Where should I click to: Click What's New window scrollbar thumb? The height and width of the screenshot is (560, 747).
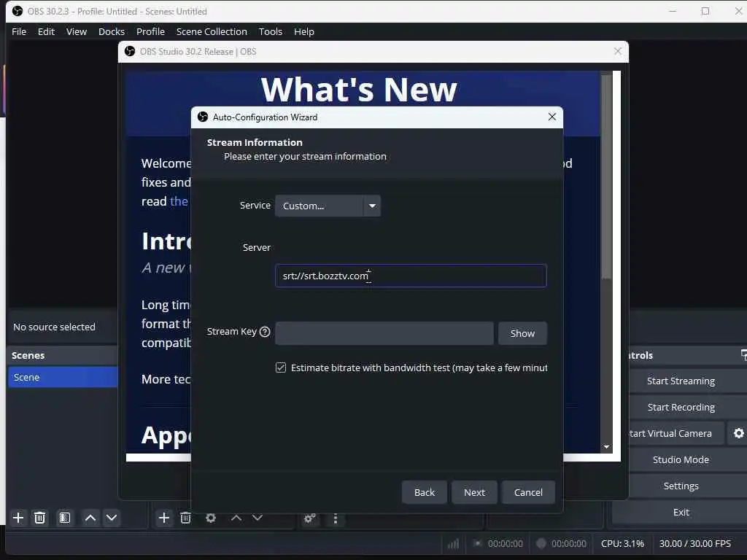pyautogui.click(x=606, y=176)
